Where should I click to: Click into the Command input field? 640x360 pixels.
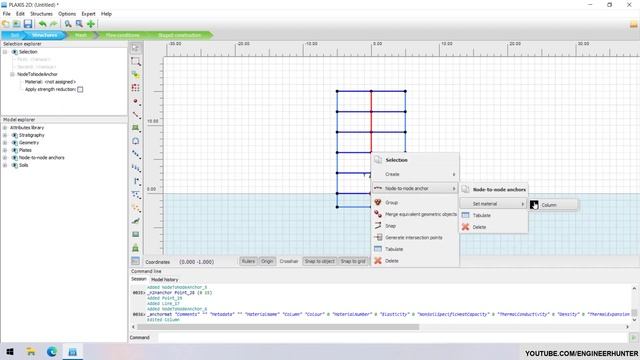393,338
